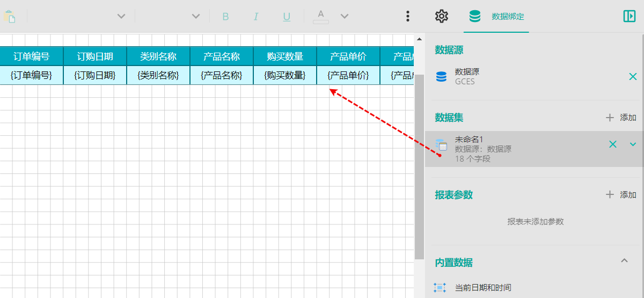Toggle underline formatting
The height and width of the screenshot is (298, 644).
click(287, 17)
